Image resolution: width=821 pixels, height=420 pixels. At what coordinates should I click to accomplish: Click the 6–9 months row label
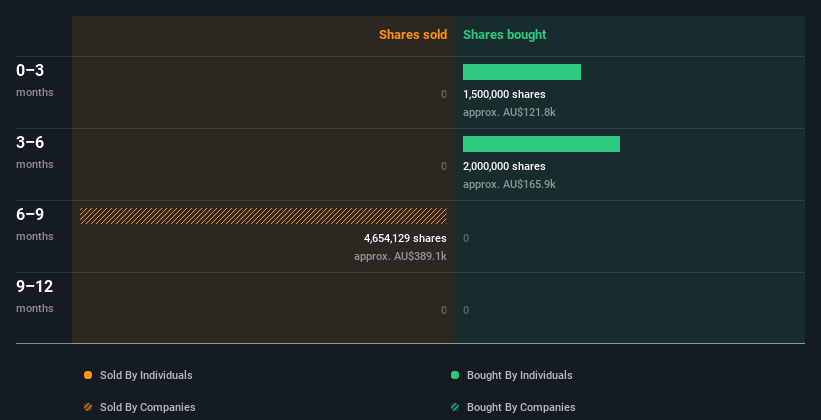click(35, 224)
